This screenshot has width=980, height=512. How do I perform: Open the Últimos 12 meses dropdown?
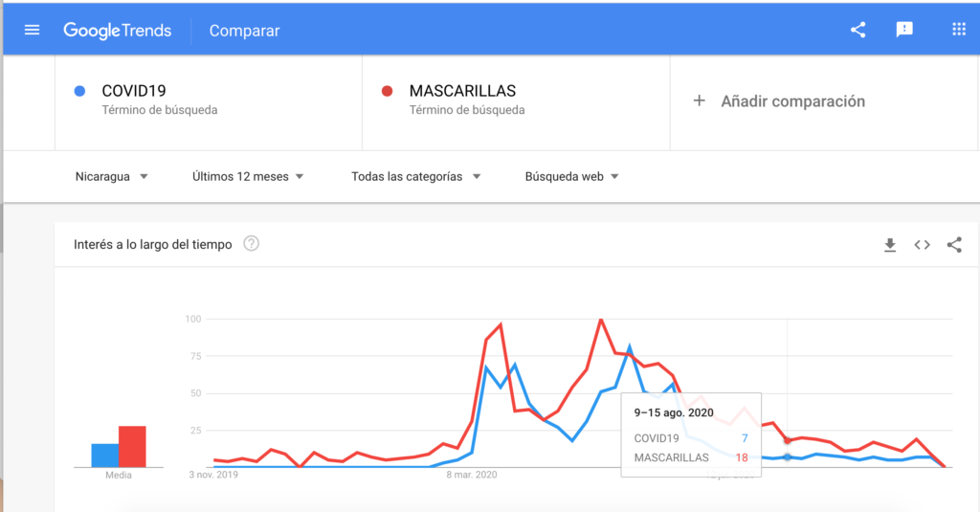click(247, 176)
